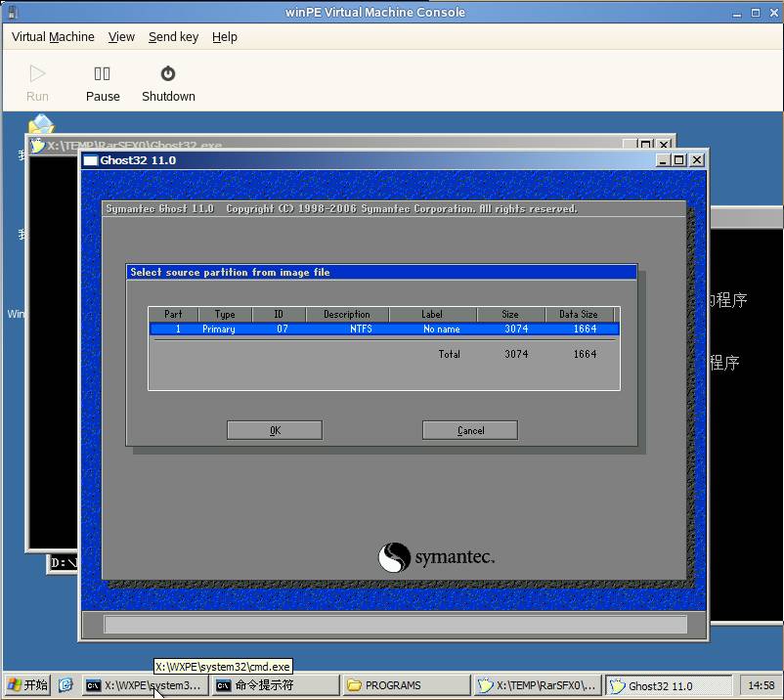Screen dimensions: 784x700
Task: Open the Help menu
Action: tap(225, 37)
